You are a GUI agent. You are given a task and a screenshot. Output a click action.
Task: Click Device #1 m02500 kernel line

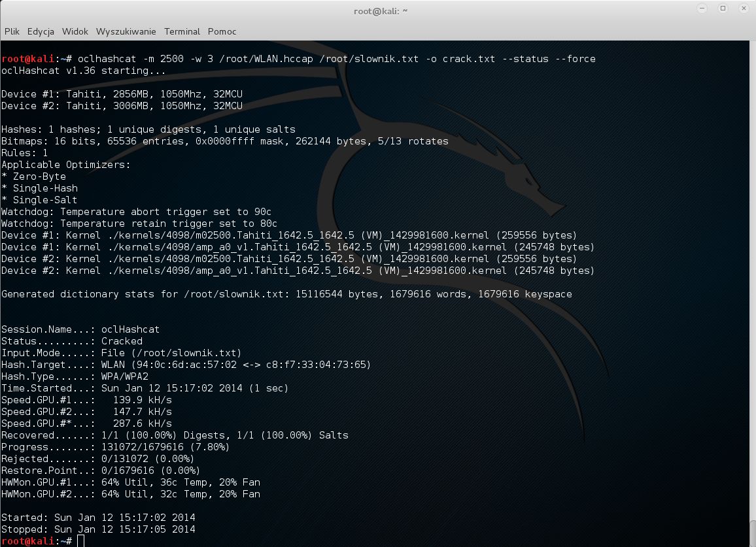point(289,236)
